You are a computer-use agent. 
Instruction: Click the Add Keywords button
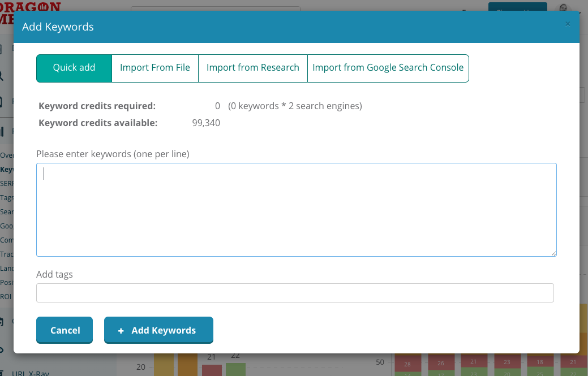(158, 330)
